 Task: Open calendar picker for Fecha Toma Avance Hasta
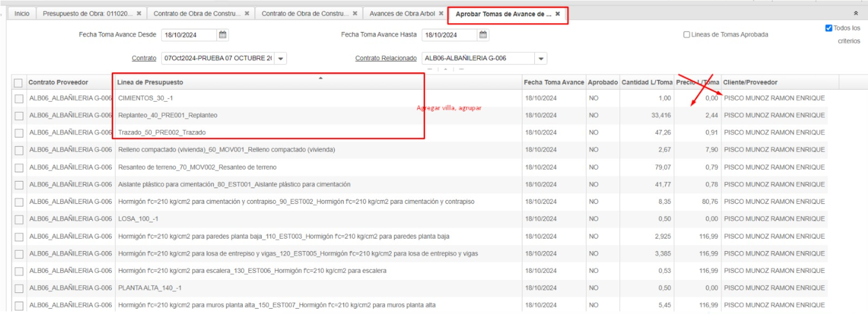tap(483, 35)
